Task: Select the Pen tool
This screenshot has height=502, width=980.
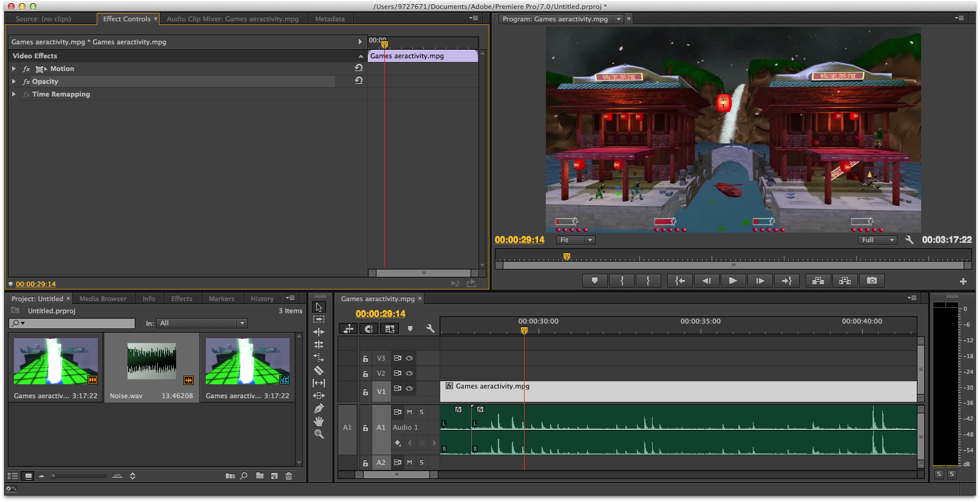Action: tap(319, 409)
